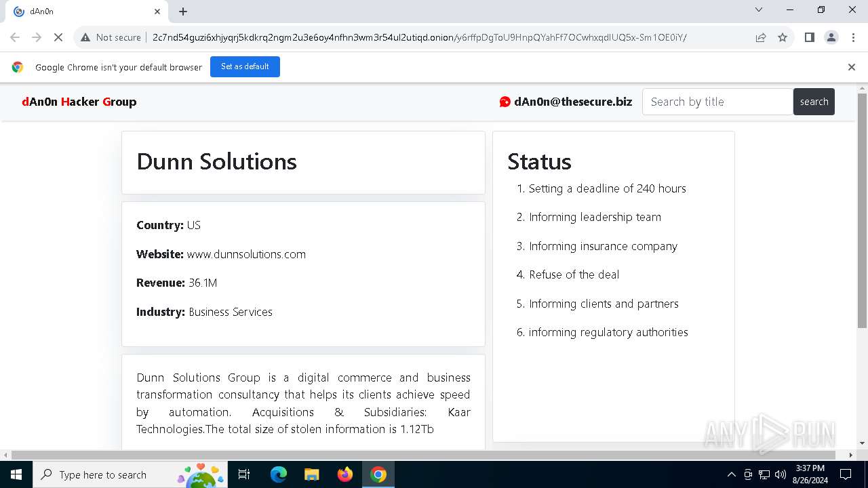Stop loading the page in Chrome
Viewport: 868px width, 488px height.
58,37
